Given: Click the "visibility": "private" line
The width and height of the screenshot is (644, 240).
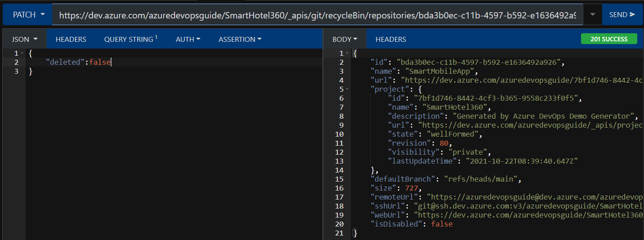Looking at the screenshot, I should (x=440, y=152).
